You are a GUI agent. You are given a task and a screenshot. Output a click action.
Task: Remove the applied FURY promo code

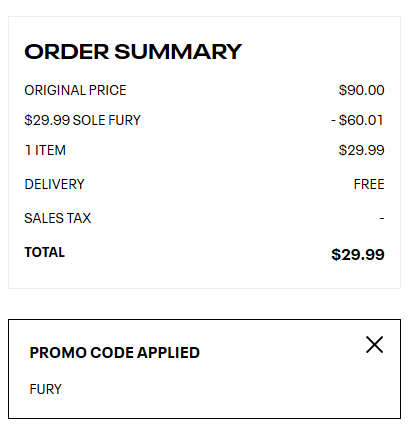tap(374, 344)
